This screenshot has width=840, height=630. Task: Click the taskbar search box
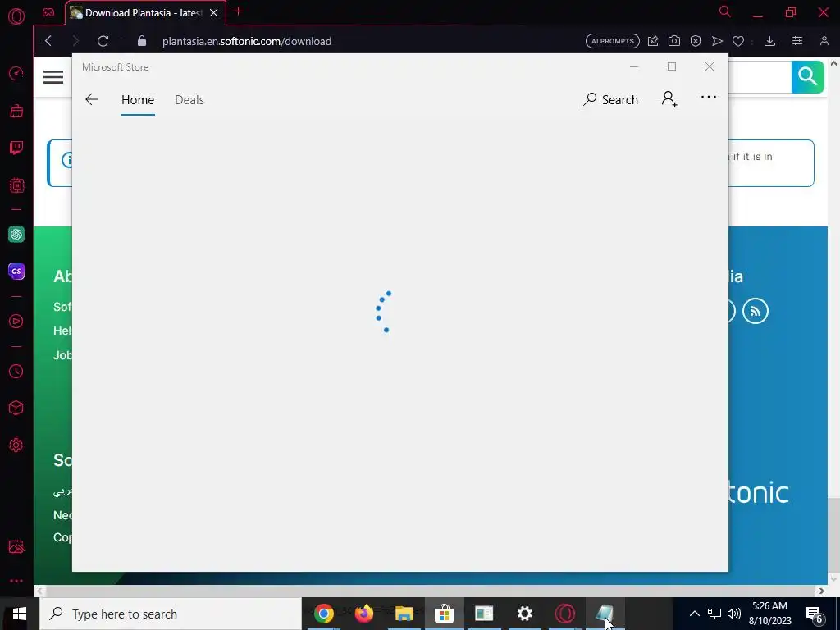tap(171, 614)
